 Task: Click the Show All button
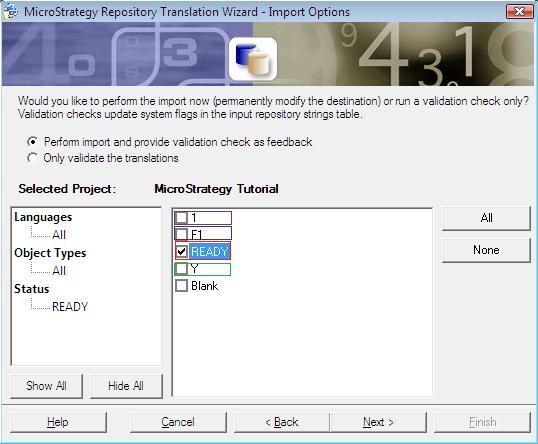point(46,386)
